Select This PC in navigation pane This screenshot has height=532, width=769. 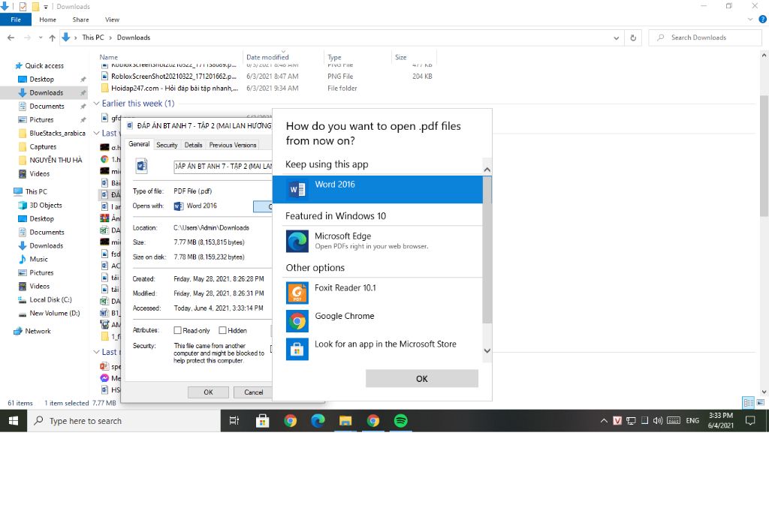click(36, 191)
